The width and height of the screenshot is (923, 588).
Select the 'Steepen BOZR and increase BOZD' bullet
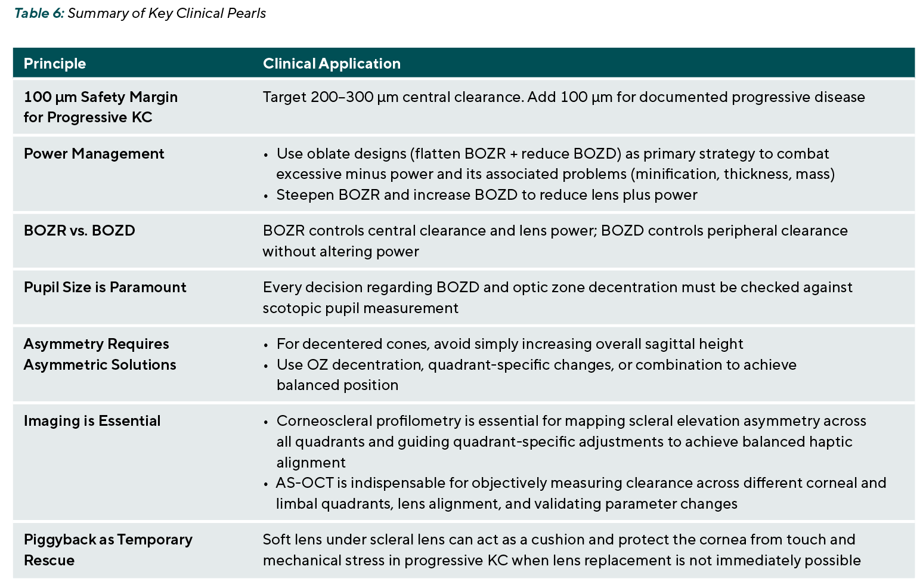pos(487,195)
